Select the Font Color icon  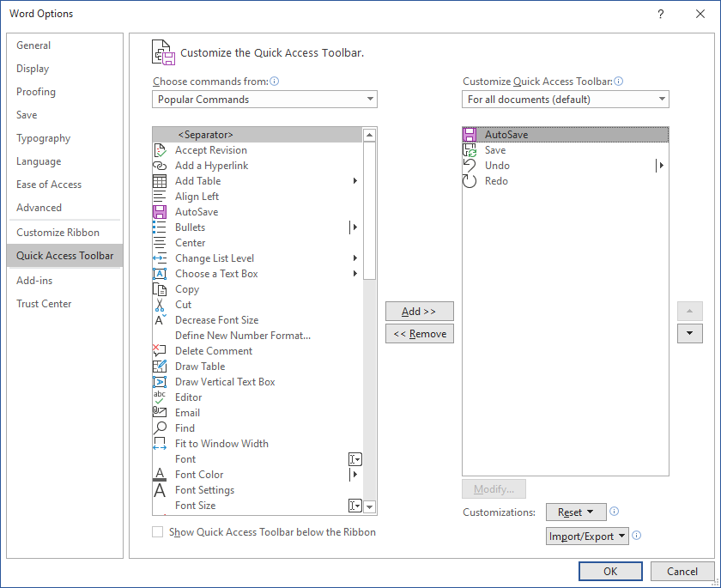[x=160, y=475]
